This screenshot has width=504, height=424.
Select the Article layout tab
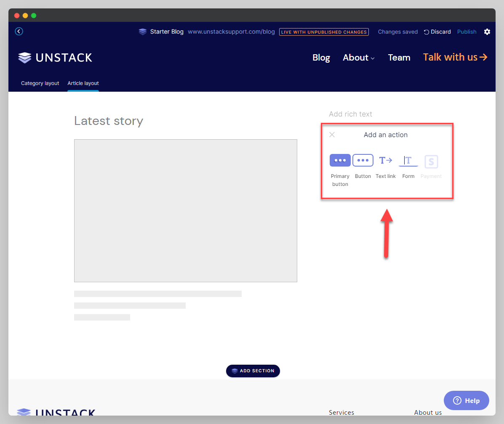(x=83, y=83)
